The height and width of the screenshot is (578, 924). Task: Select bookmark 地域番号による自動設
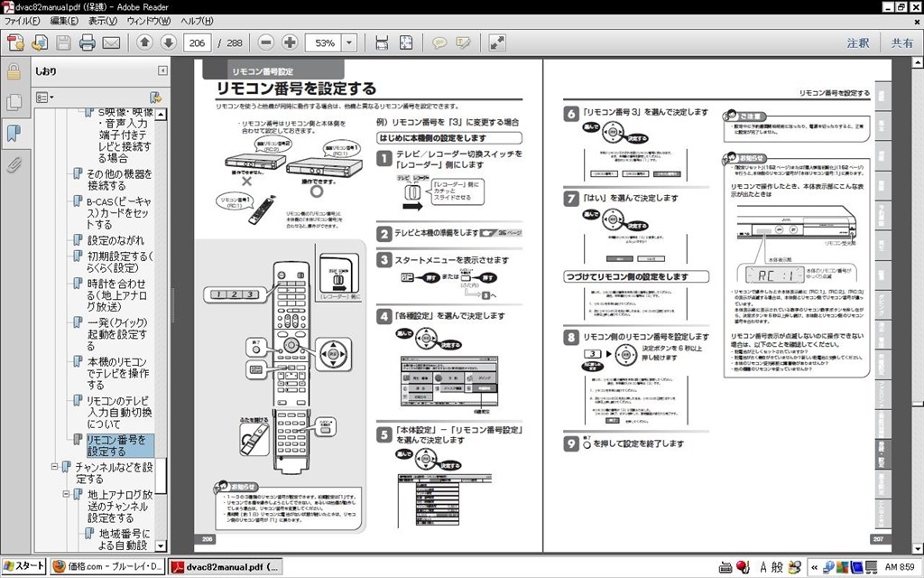point(123,539)
